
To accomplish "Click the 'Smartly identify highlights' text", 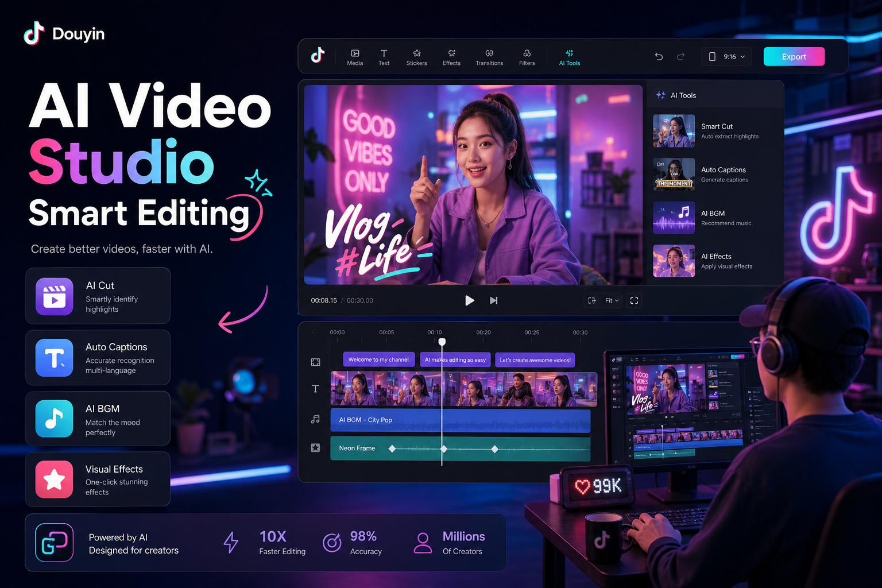I will coord(111,304).
